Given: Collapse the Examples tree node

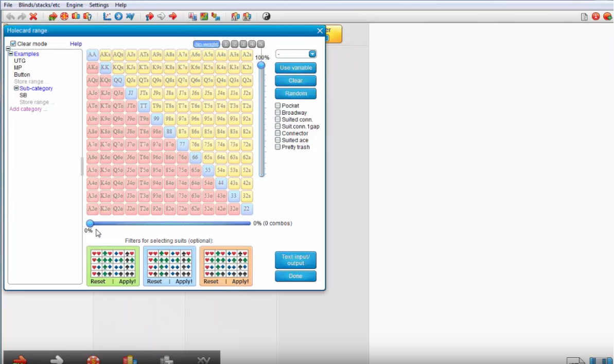Looking at the screenshot, I should (11, 54).
